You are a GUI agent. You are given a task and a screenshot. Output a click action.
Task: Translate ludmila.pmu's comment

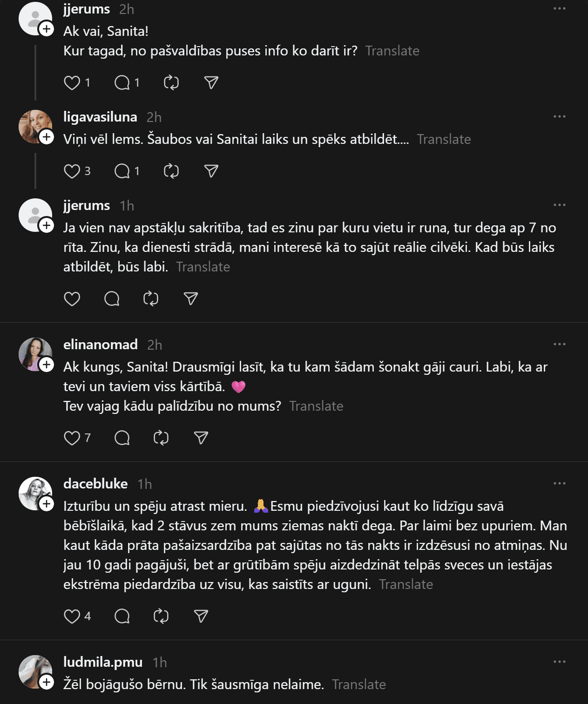pyautogui.click(x=359, y=685)
